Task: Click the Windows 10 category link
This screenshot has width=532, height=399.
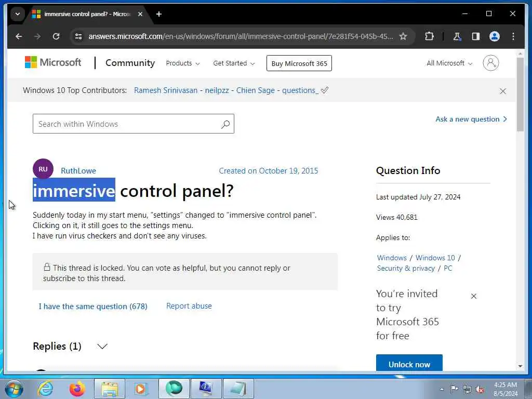Action: click(x=435, y=258)
